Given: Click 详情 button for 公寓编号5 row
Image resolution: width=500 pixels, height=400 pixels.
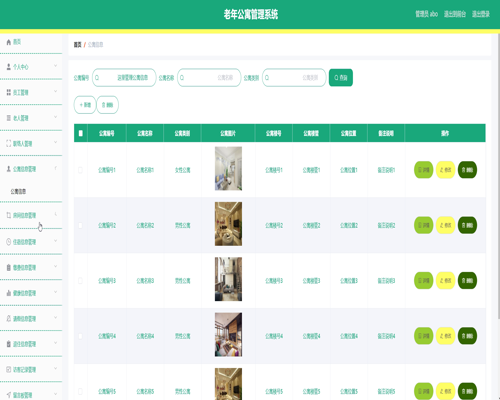Looking at the screenshot, I should click(423, 391).
